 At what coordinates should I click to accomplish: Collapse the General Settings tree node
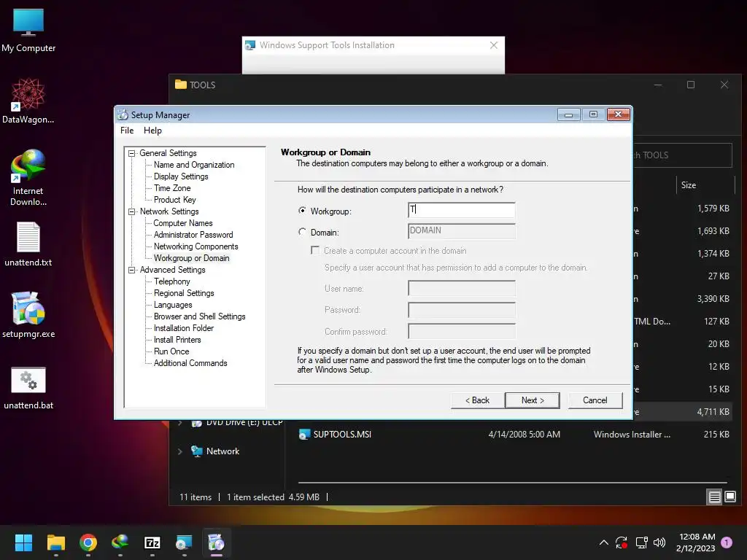pyautogui.click(x=132, y=153)
